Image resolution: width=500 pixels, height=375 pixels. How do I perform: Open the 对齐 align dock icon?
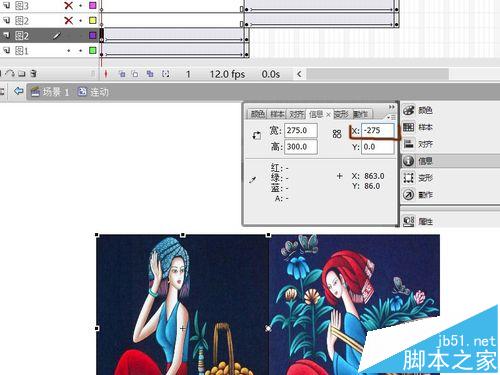click(x=409, y=144)
